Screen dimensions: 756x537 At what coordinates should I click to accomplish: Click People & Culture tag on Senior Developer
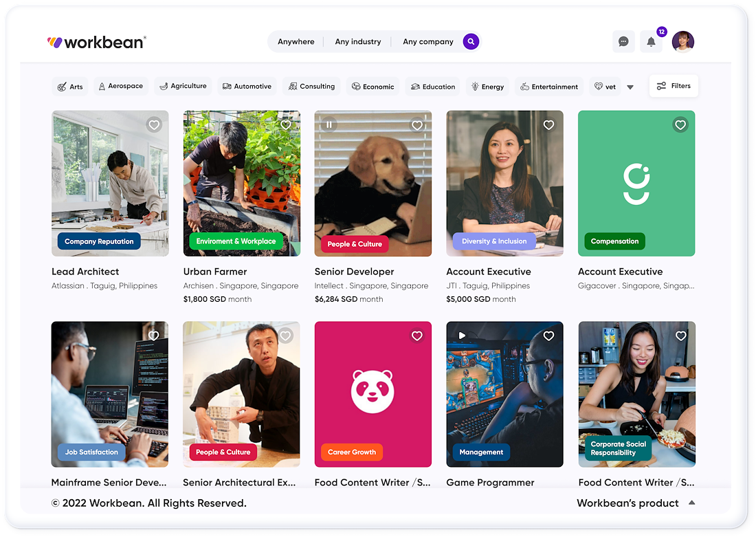355,243
